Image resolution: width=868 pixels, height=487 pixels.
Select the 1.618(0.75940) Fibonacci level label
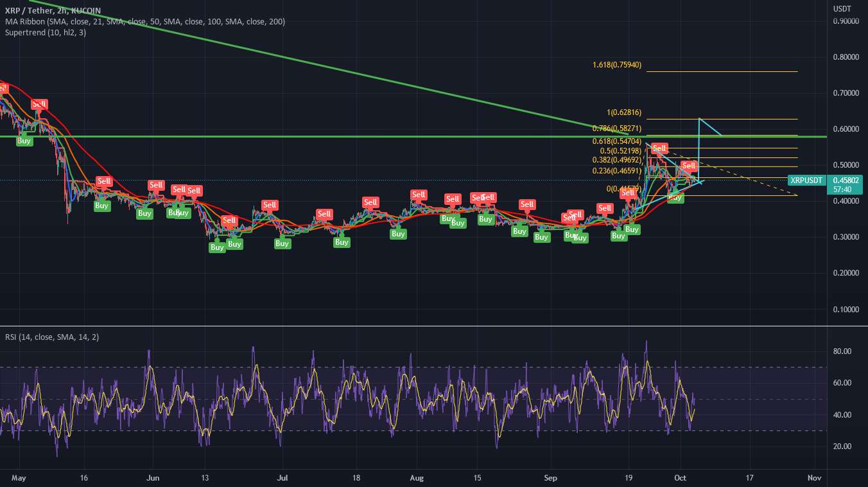coord(617,65)
